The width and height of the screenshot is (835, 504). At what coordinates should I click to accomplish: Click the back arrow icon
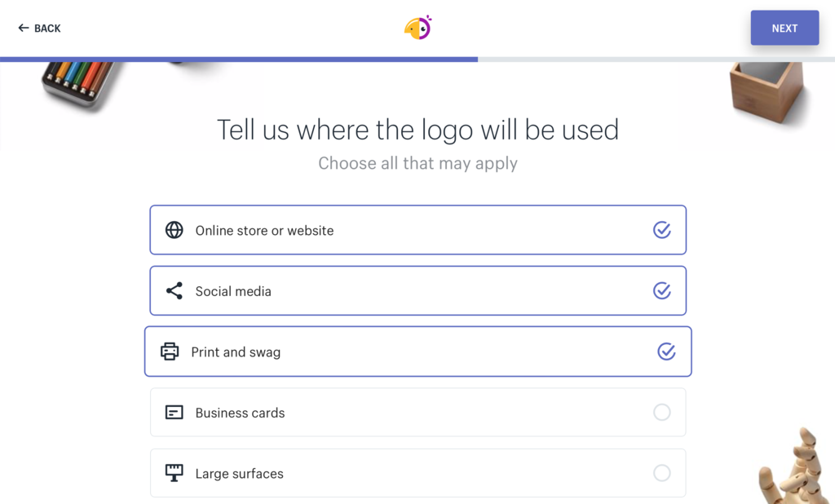[x=24, y=29]
